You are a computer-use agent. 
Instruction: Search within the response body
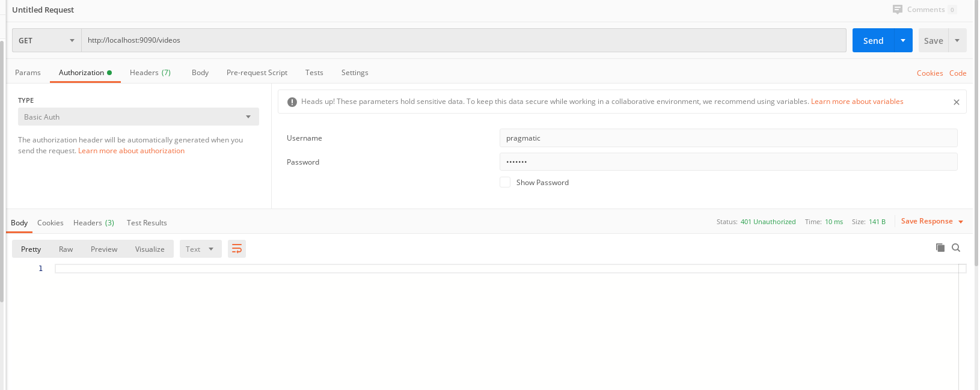[956, 248]
